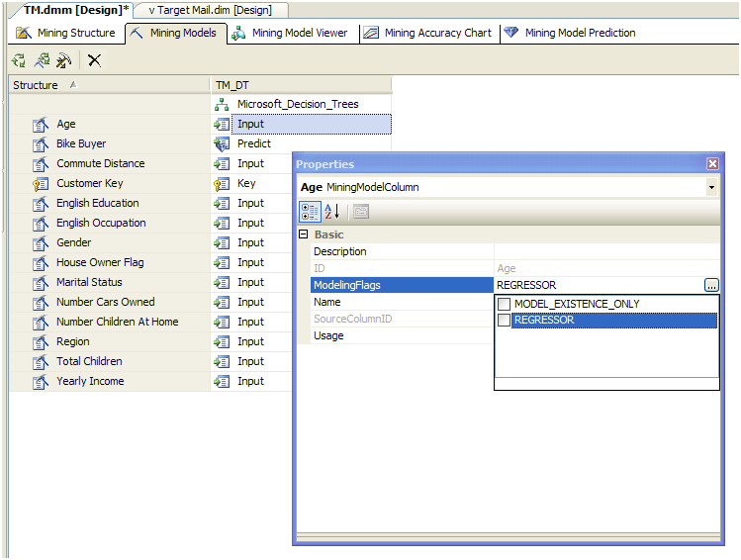Open the ModelingFlags ellipsis dropdown button
This screenshot has width=741, height=560.
pos(711,285)
